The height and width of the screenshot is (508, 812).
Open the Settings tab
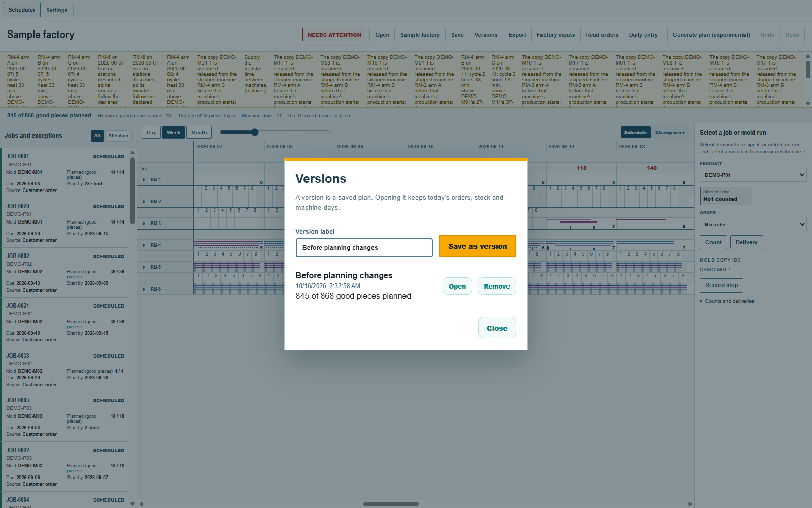point(57,10)
